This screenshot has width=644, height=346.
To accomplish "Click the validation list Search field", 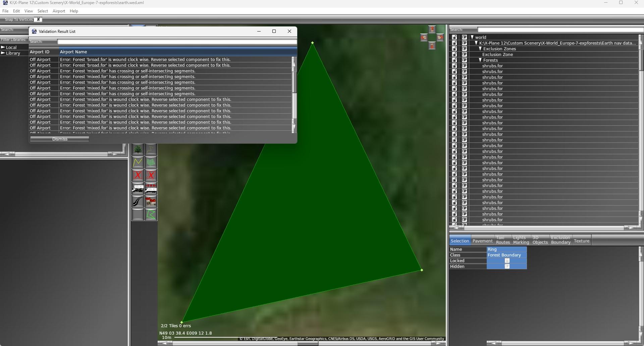I will [x=177, y=42].
